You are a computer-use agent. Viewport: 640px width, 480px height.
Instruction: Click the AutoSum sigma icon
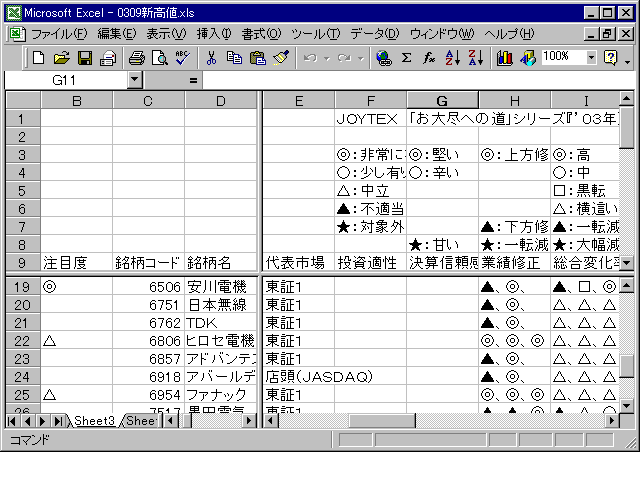point(407,58)
